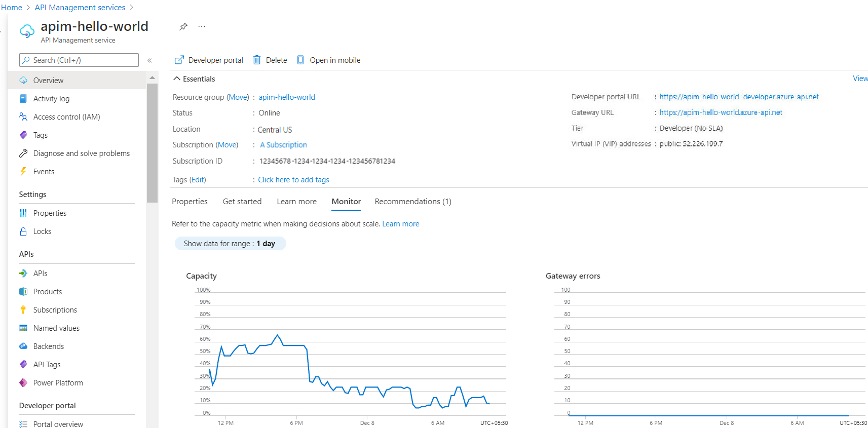Click the Delete trash can icon
The height and width of the screenshot is (428, 868).
(257, 60)
